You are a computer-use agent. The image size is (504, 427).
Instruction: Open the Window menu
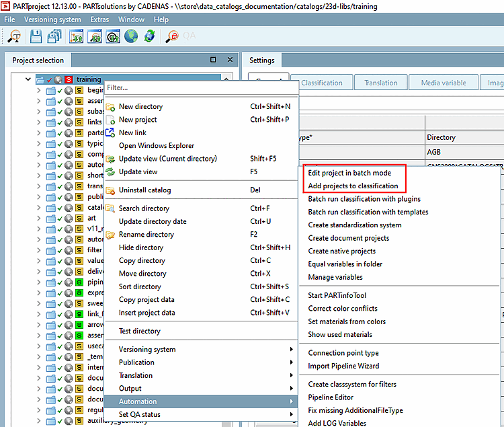tap(131, 20)
